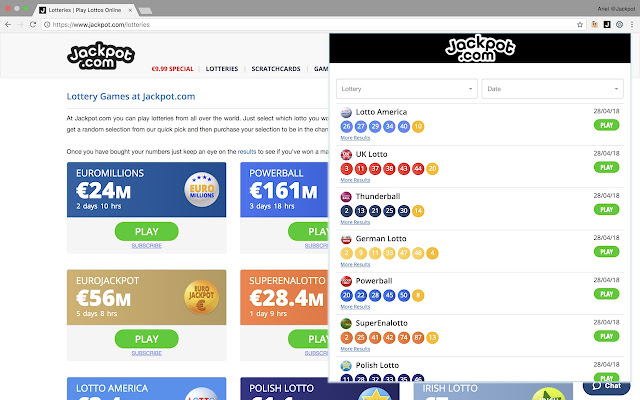This screenshot has width=640, height=400.
Task: Click the browser back arrow
Action: coord(8,24)
